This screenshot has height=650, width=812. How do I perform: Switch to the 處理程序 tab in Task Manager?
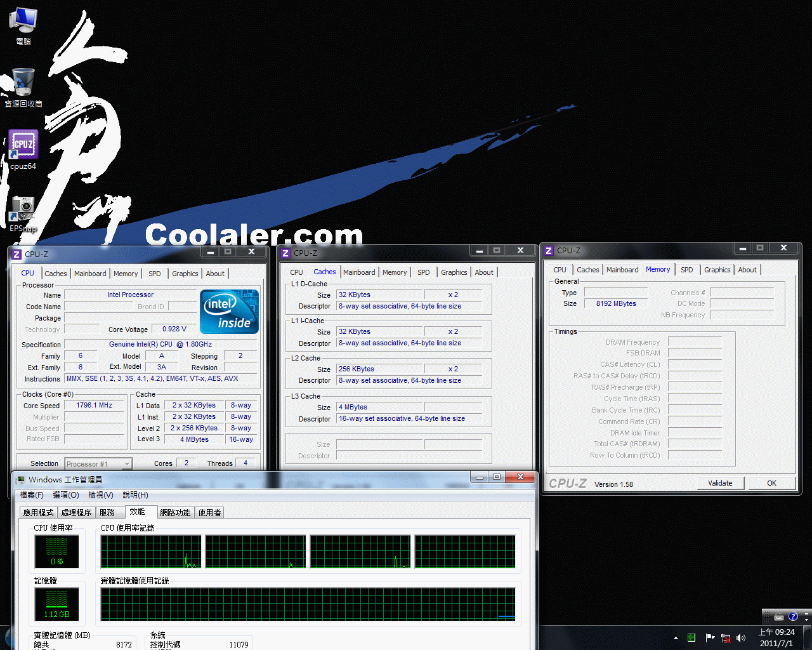(x=76, y=513)
